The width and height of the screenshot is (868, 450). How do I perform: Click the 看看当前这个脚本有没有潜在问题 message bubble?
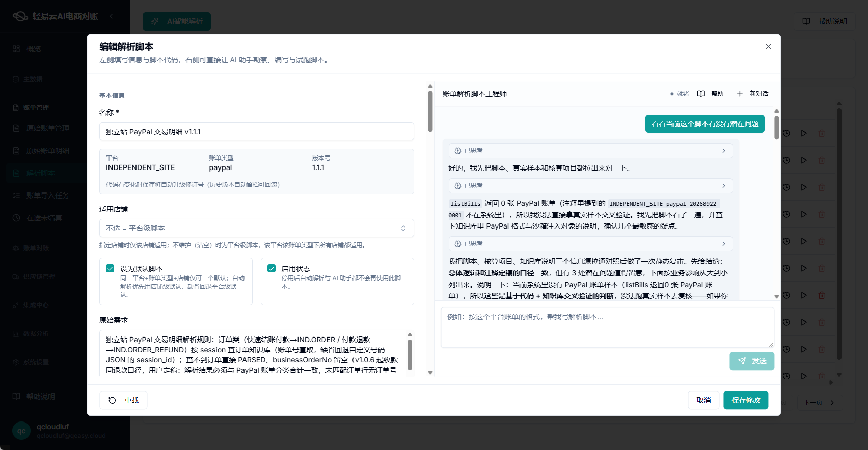point(705,124)
